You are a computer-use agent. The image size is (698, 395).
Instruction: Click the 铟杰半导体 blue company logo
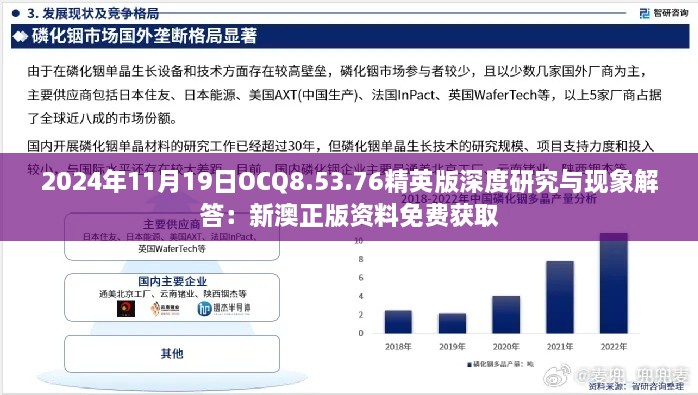(x=224, y=308)
